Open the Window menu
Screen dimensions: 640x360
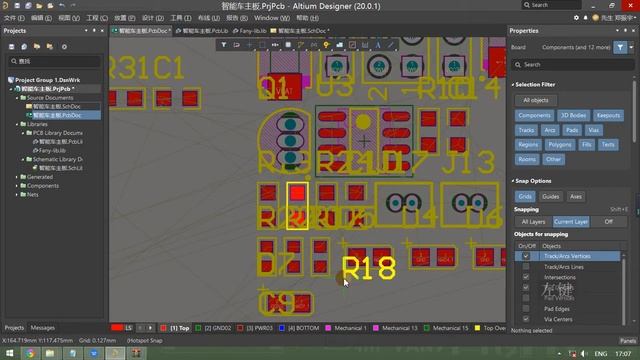[271, 18]
